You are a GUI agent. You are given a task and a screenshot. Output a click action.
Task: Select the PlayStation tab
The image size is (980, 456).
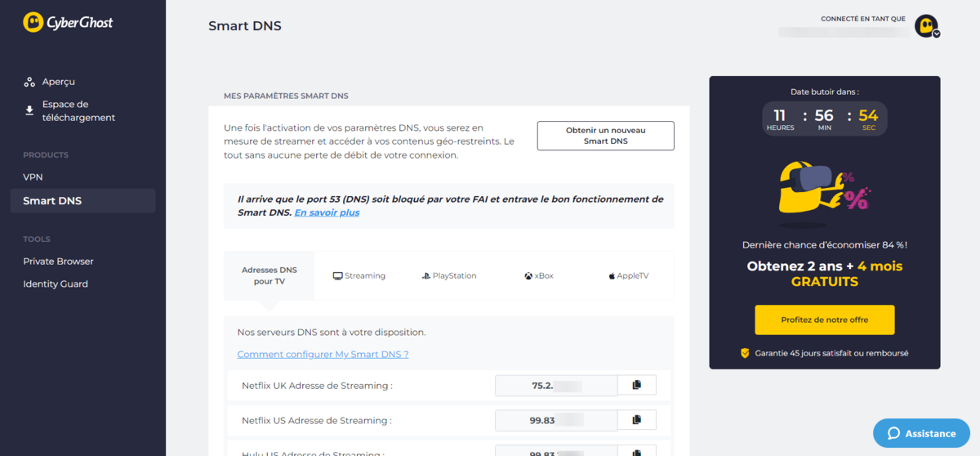click(x=449, y=276)
